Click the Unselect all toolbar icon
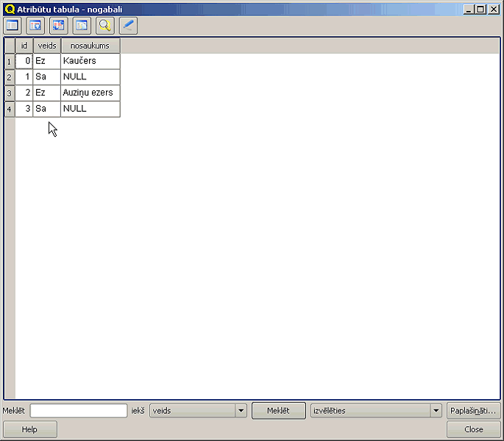Viewport: 504px width, 441px height. point(13,26)
